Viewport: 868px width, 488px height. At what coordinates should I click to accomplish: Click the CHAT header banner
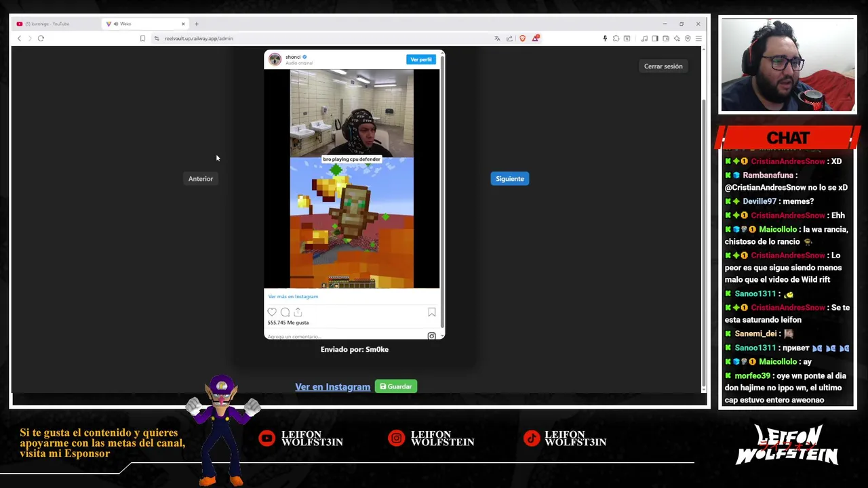point(788,138)
